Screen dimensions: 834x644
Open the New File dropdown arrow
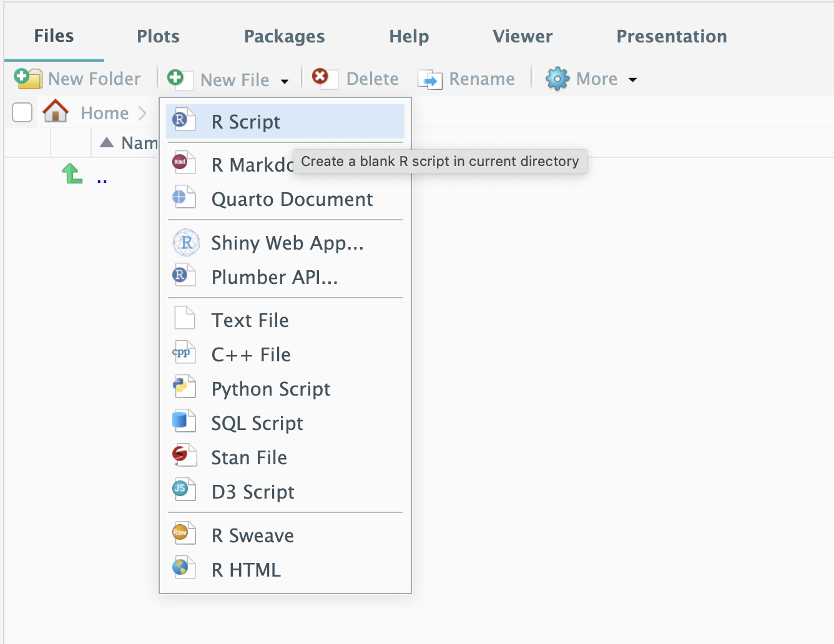coord(285,81)
